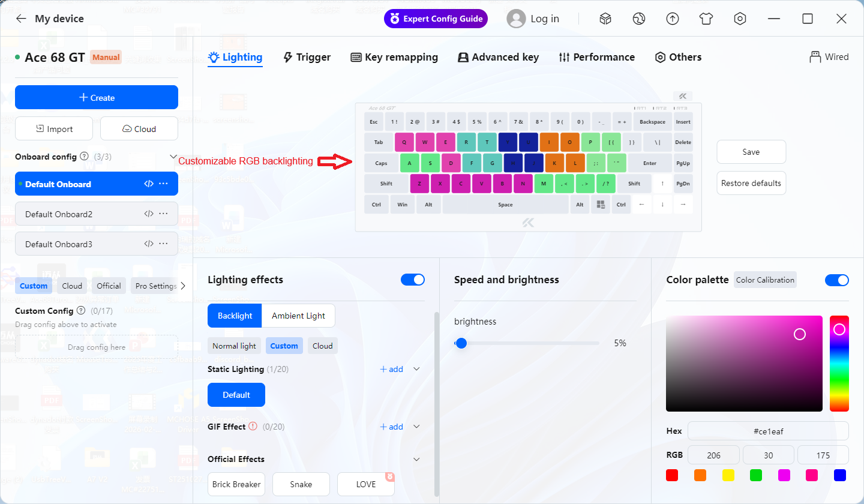Open the T-shirt skin icon

[706, 19]
